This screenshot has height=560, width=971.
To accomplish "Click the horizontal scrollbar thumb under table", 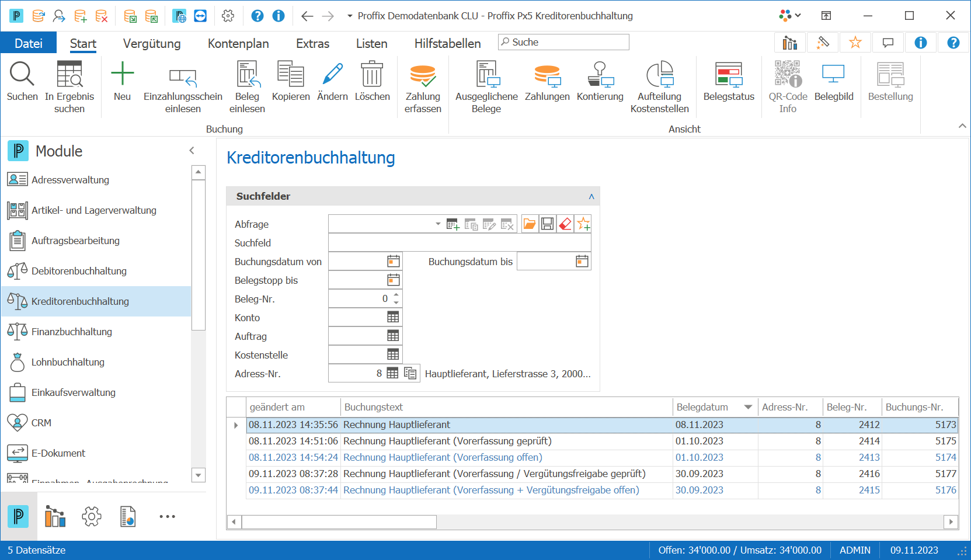I will click(x=339, y=521).
